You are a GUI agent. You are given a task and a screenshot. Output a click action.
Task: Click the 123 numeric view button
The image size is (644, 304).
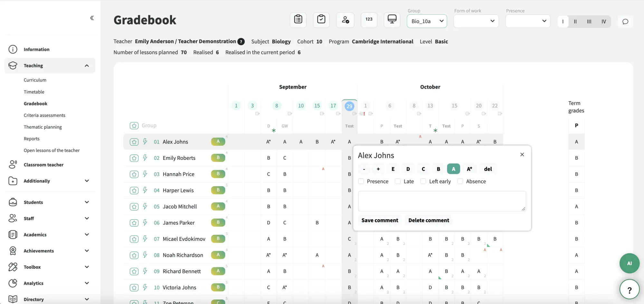click(369, 19)
